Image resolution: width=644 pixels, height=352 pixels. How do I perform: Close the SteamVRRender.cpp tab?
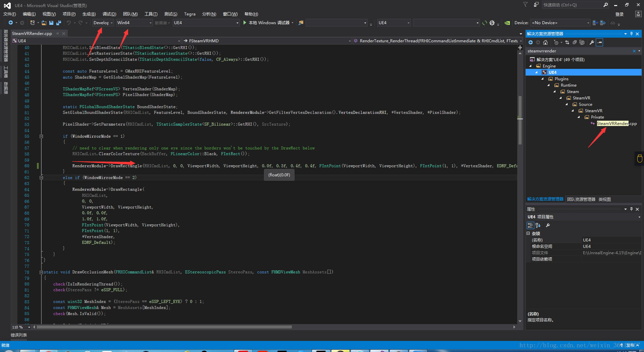[63, 34]
